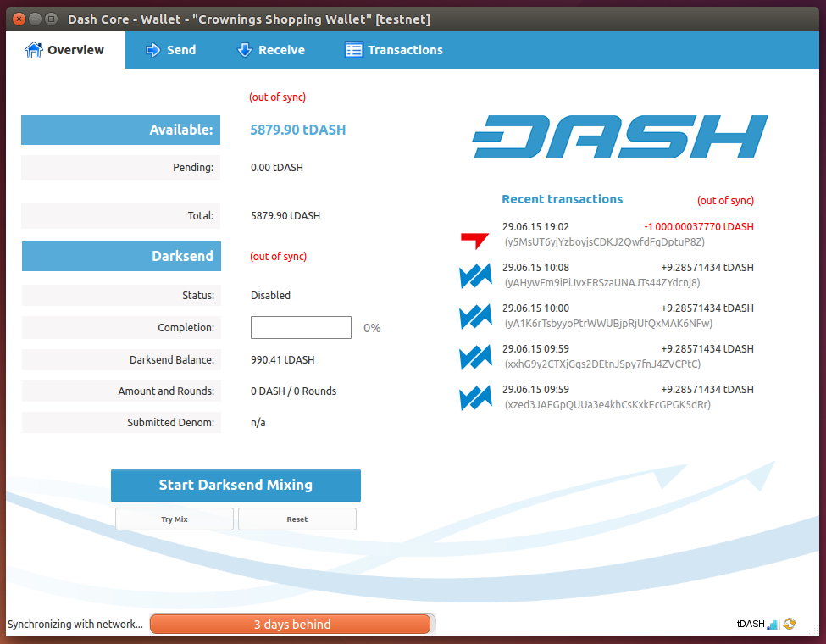
Task: Click the tDASH unit label in status bar
Action: pos(751,624)
